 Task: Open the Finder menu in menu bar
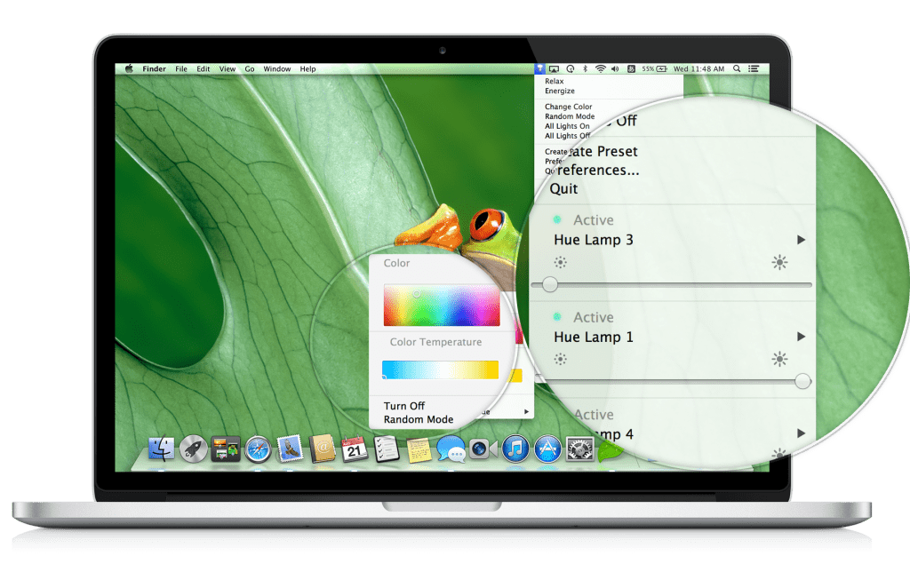(x=155, y=68)
